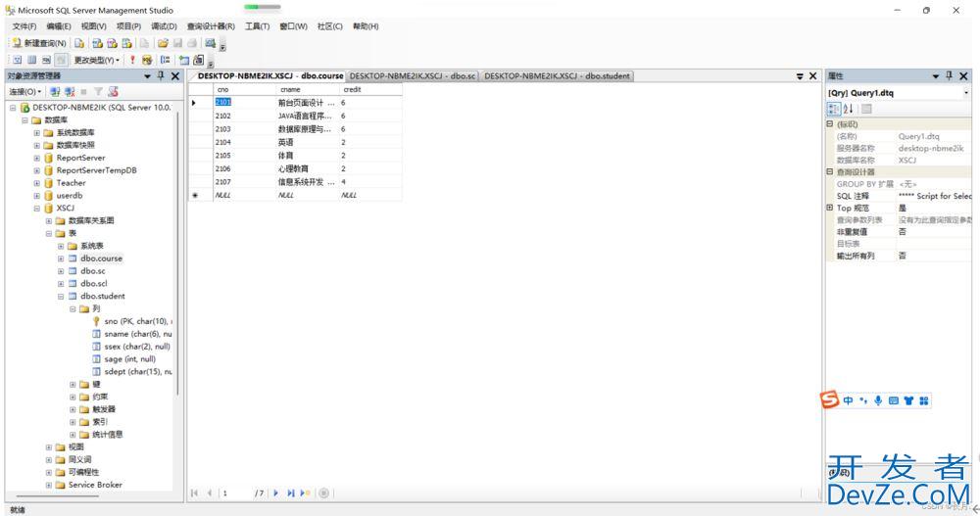The width and height of the screenshot is (980, 516).
Task: Click the Object Explorer disconnect icon
Action: coord(70,92)
